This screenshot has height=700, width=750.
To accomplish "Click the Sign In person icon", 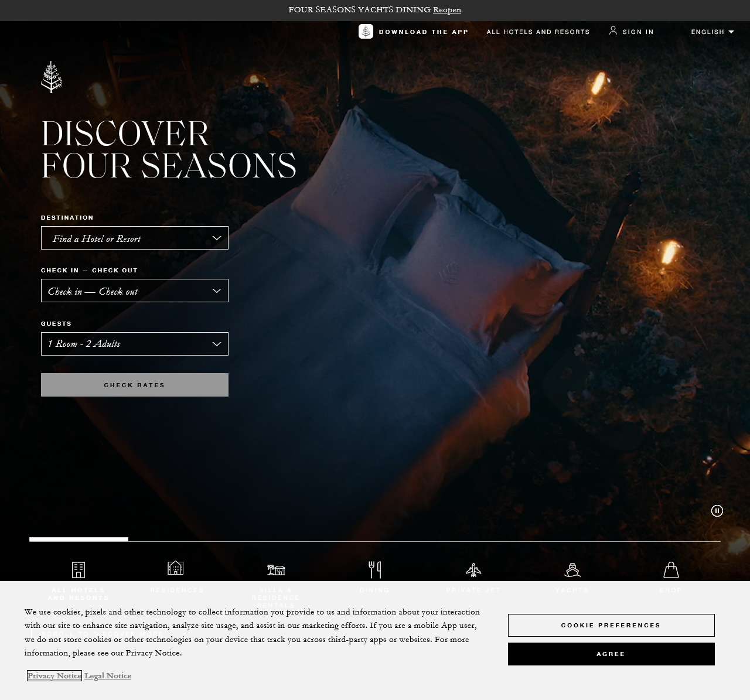I will coord(613,30).
